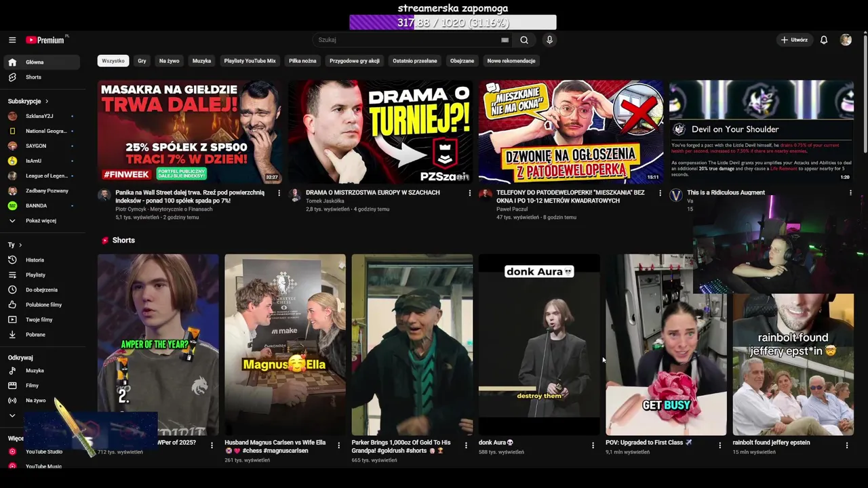Select Nowe rekomendacje chip
The width and height of the screenshot is (868, 488).
tap(511, 61)
